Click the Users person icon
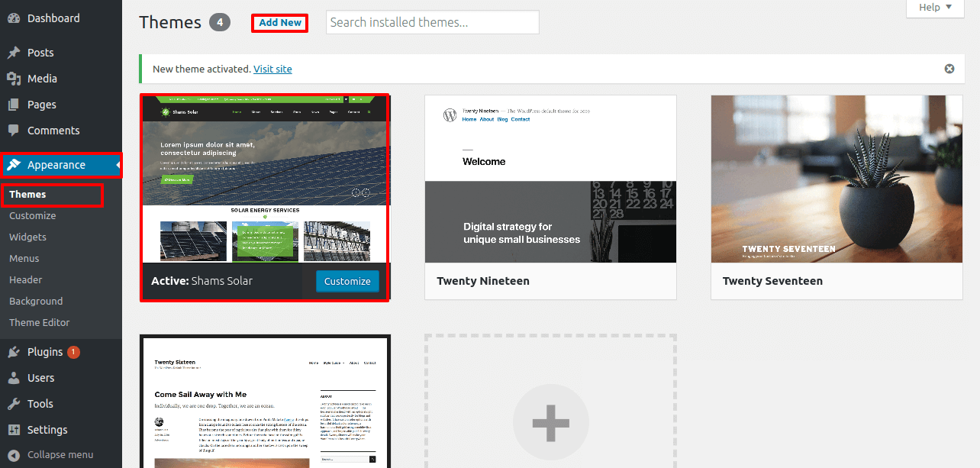Screen dimensions: 980x468 [14, 378]
